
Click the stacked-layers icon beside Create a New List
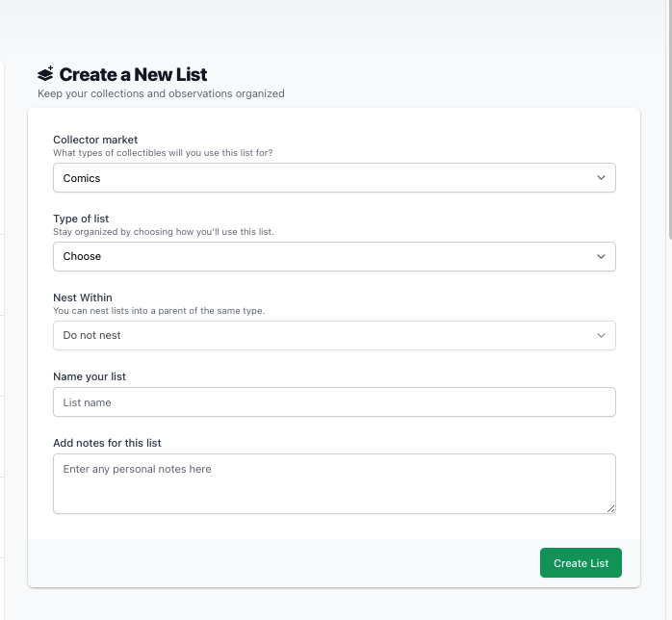click(x=45, y=74)
